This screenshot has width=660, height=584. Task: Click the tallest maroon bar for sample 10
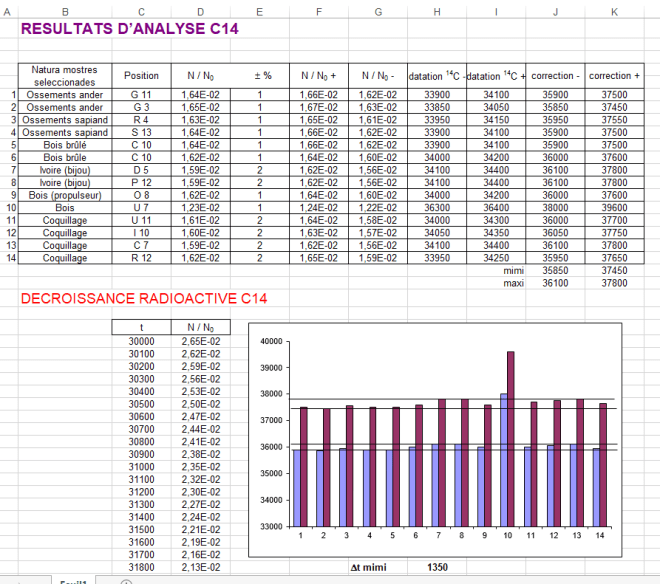click(x=511, y=439)
